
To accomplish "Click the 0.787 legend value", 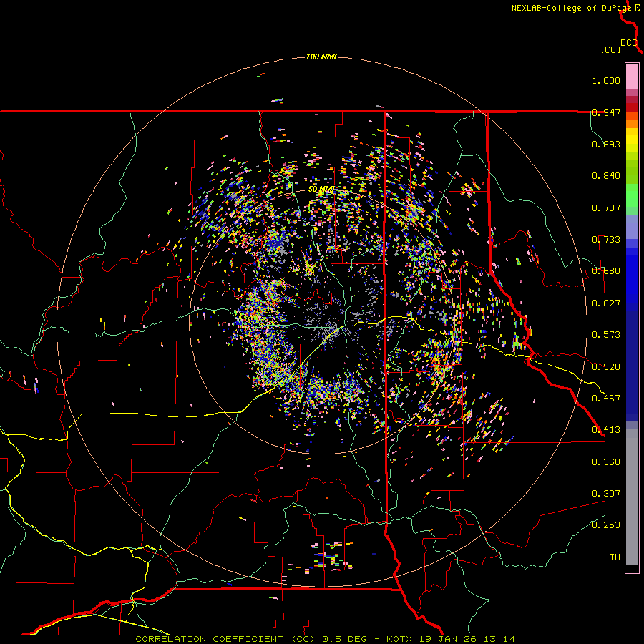I will coord(606,208).
